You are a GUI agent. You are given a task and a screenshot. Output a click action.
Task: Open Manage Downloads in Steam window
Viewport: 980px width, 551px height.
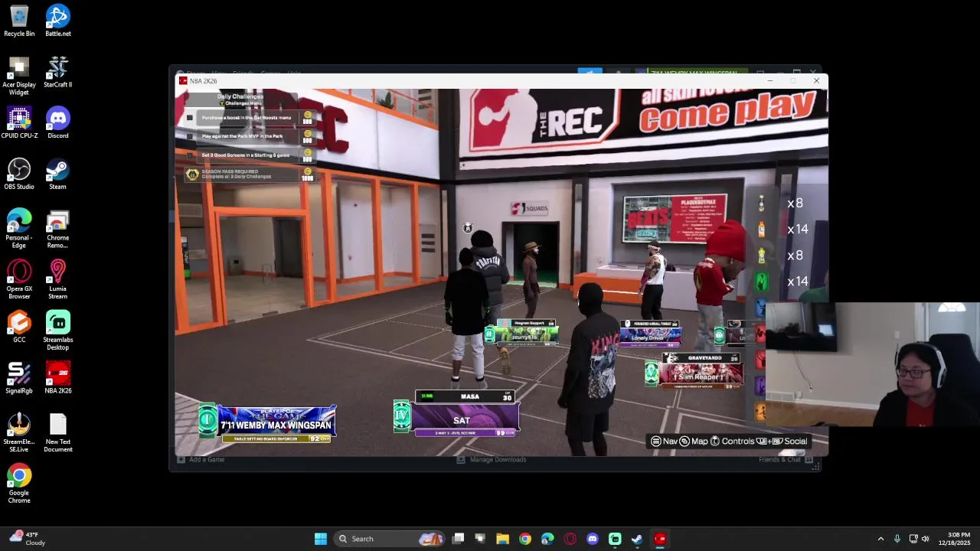pyautogui.click(x=492, y=460)
